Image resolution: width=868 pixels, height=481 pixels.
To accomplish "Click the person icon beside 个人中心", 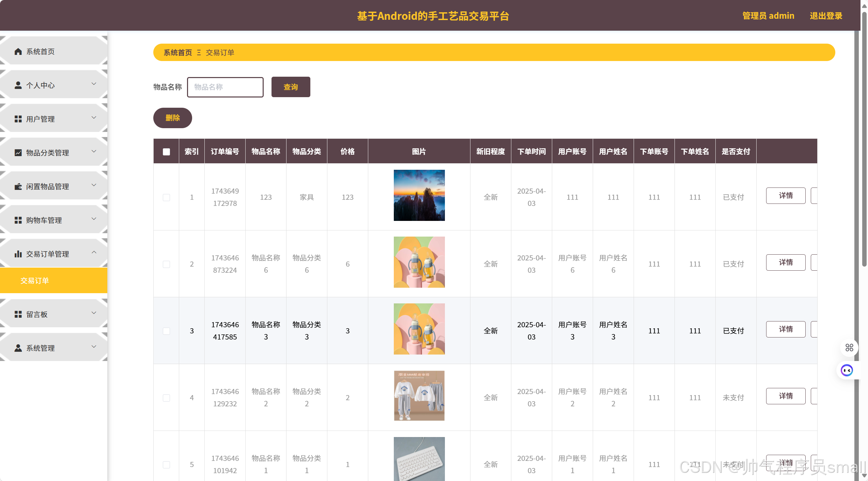I will pos(18,85).
